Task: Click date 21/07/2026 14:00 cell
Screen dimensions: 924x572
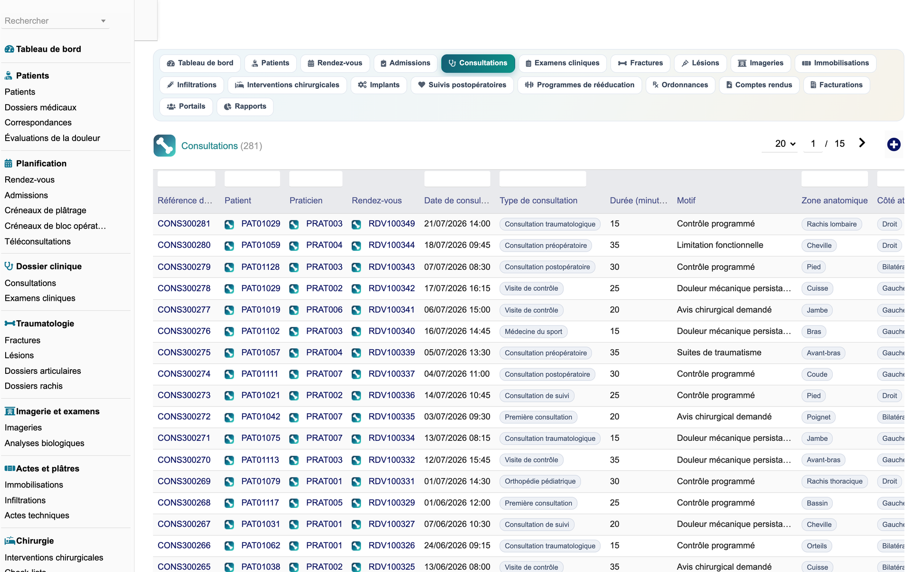Action: click(x=457, y=224)
